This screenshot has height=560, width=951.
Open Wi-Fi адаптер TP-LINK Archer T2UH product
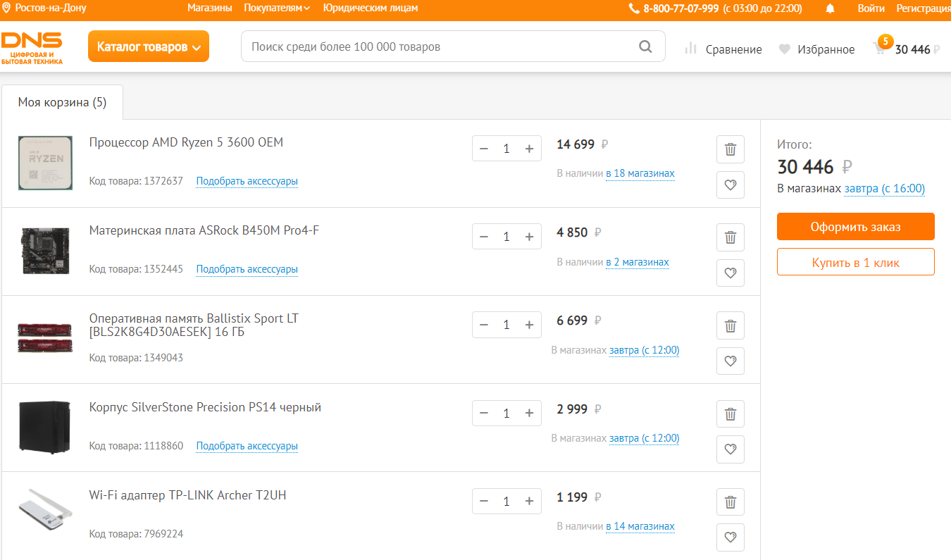[188, 496]
